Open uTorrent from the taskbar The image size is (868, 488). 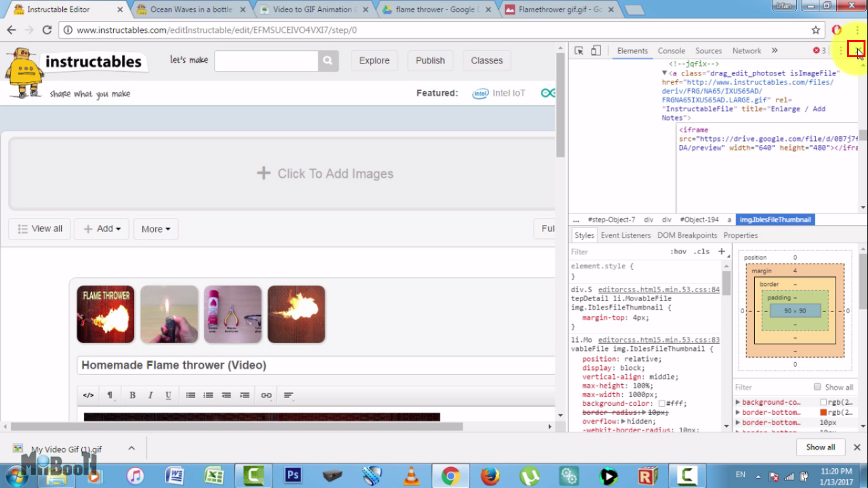(529, 475)
